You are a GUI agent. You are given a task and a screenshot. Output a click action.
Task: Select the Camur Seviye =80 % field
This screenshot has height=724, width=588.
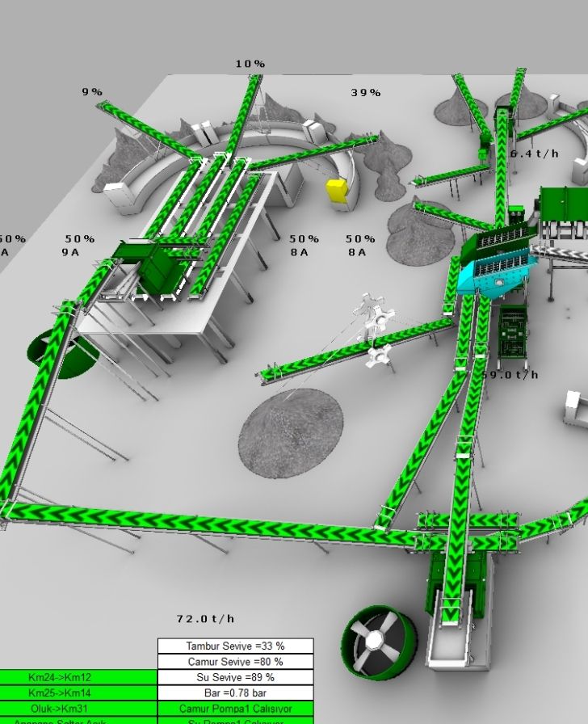coord(235,662)
